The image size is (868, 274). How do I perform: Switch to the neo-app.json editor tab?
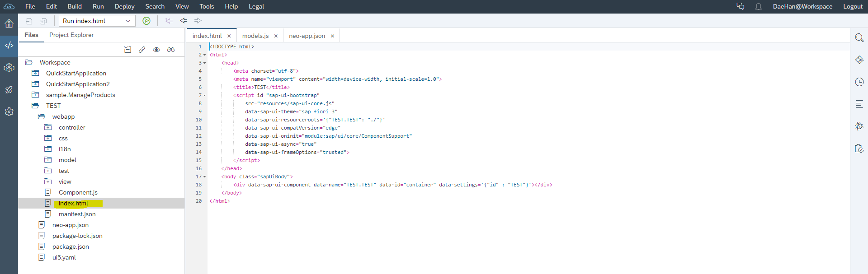307,36
